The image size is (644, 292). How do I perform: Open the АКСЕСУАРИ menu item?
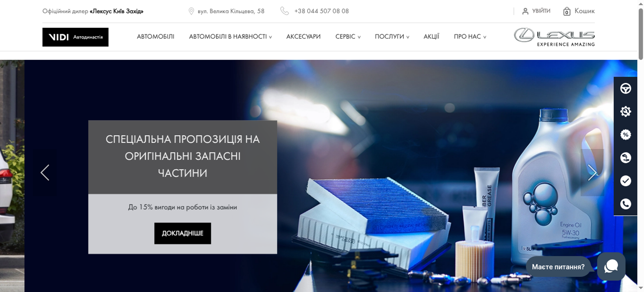coord(303,37)
